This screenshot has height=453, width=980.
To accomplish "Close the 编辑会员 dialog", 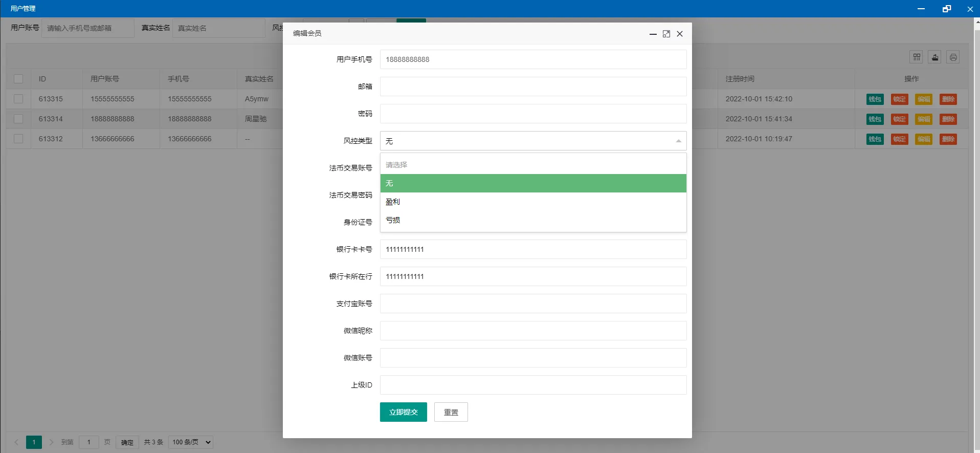I will pyautogui.click(x=680, y=34).
